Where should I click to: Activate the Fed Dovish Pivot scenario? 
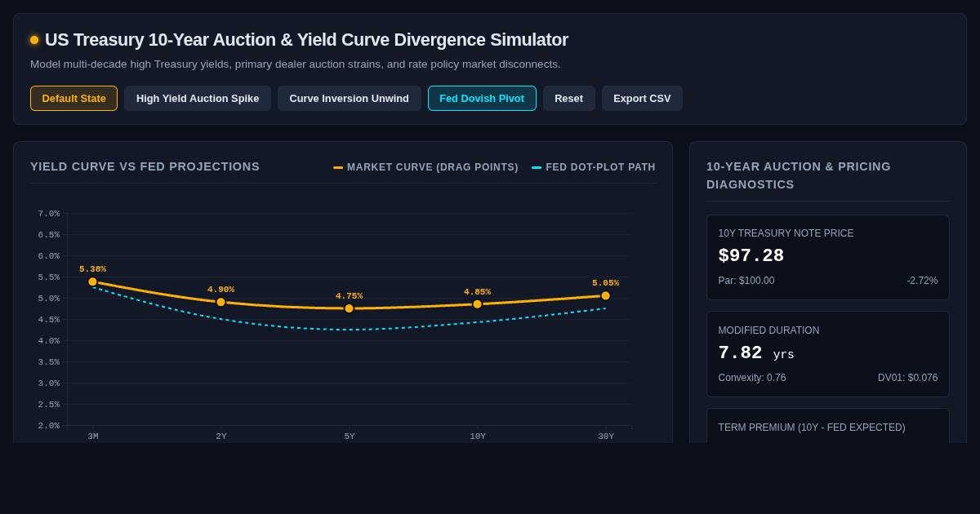482,99
